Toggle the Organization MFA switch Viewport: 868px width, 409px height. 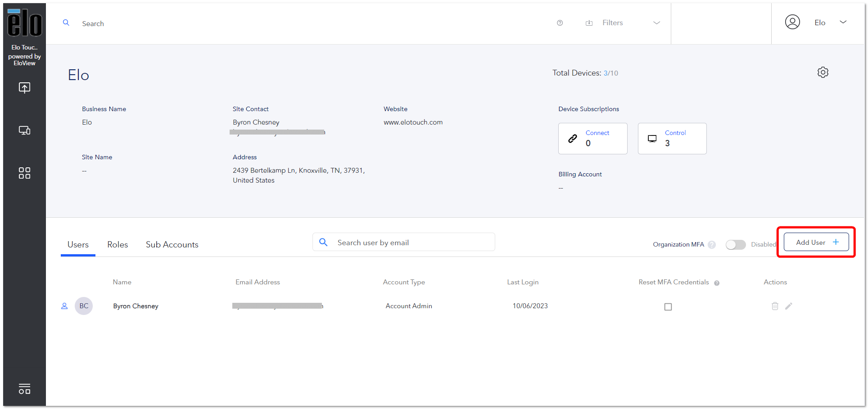coord(736,244)
